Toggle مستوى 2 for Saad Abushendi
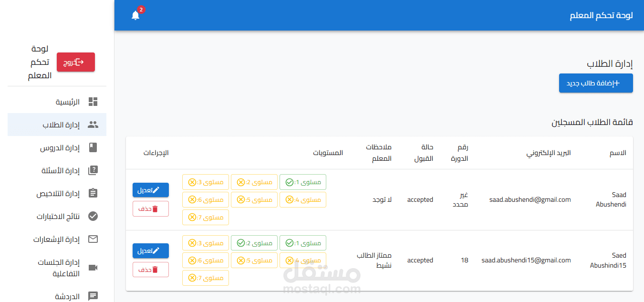 [x=254, y=182]
